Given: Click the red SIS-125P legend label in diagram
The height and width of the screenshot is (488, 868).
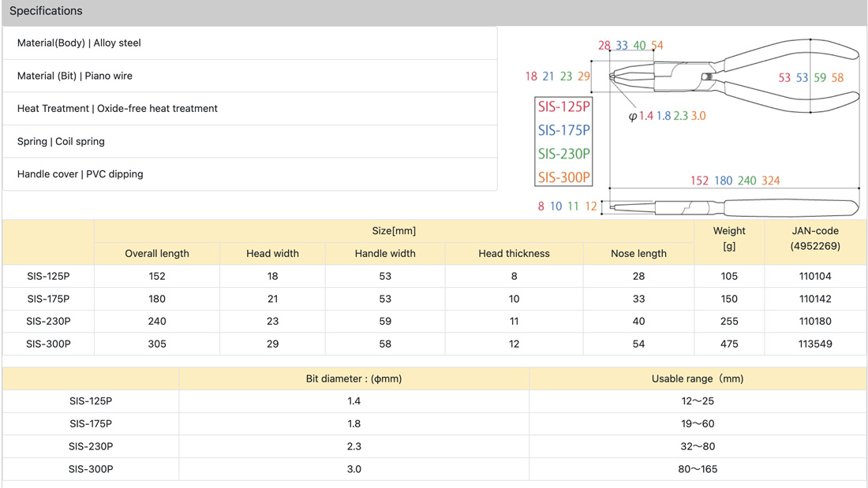Looking at the screenshot, I should [x=563, y=107].
